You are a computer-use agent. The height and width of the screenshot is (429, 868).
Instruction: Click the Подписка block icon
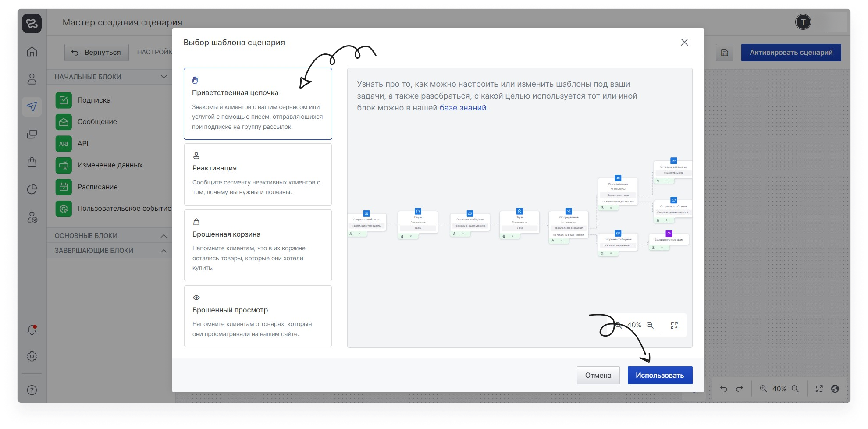64,100
